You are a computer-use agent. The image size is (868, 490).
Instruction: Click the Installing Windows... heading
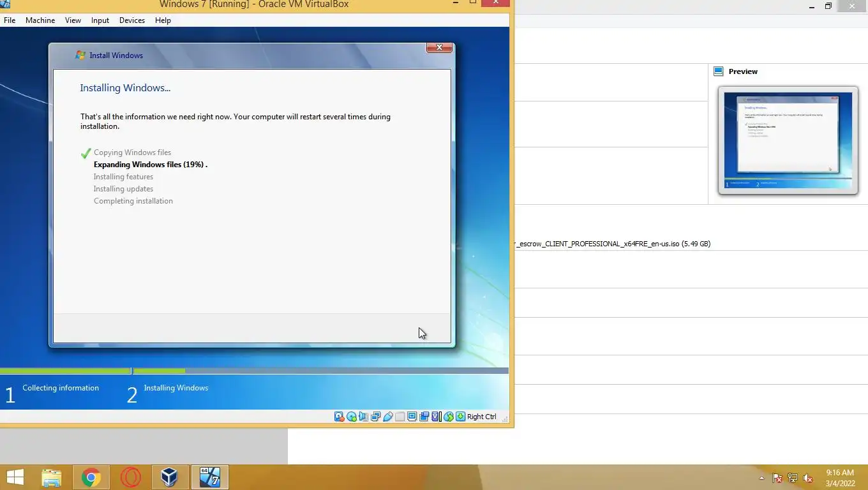[x=125, y=88]
